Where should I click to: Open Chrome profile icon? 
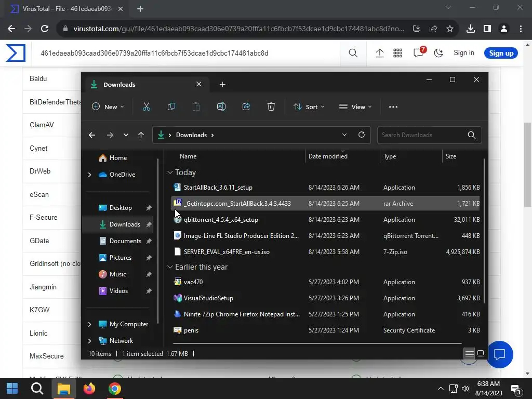504,29
